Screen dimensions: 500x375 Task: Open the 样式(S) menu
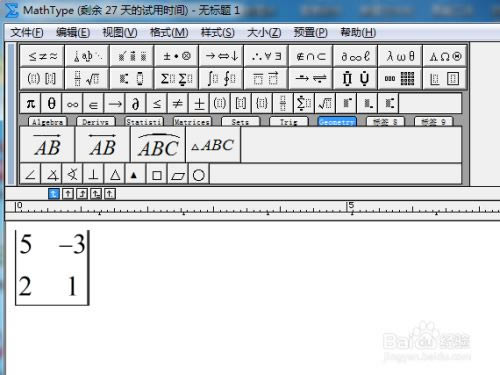tap(217, 32)
